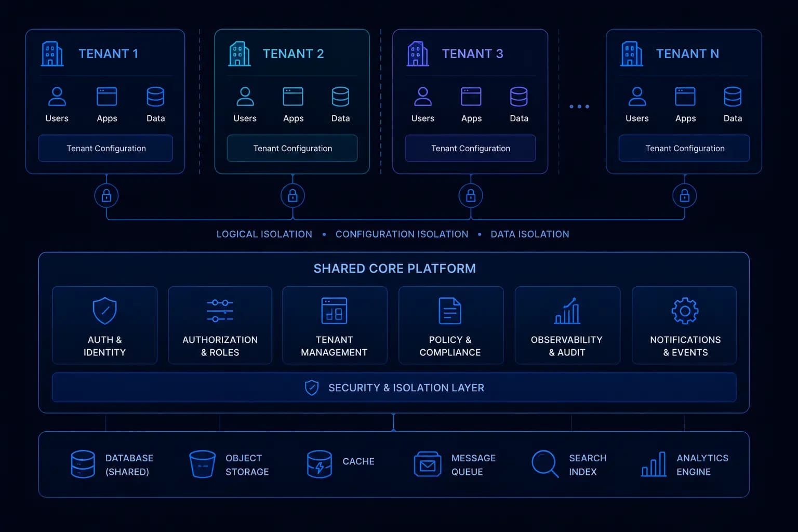
Task: Select the Apps icon in Tenant 3
Action: click(471, 97)
